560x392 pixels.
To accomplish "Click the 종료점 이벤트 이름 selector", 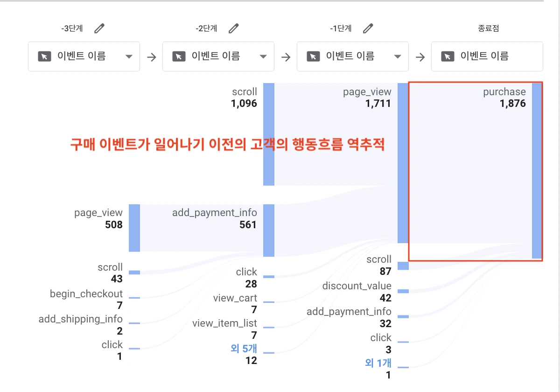I will [x=487, y=56].
